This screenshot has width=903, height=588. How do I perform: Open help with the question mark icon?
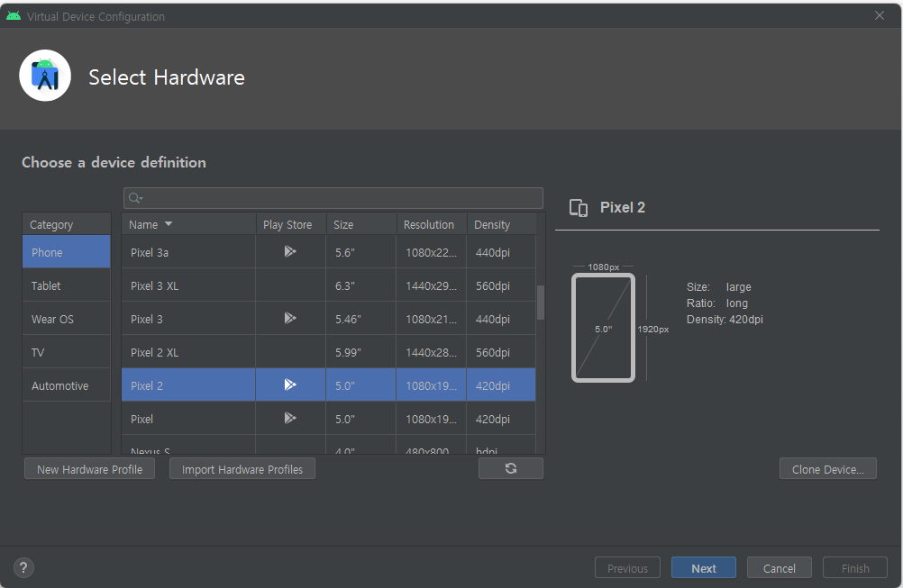pos(23,568)
